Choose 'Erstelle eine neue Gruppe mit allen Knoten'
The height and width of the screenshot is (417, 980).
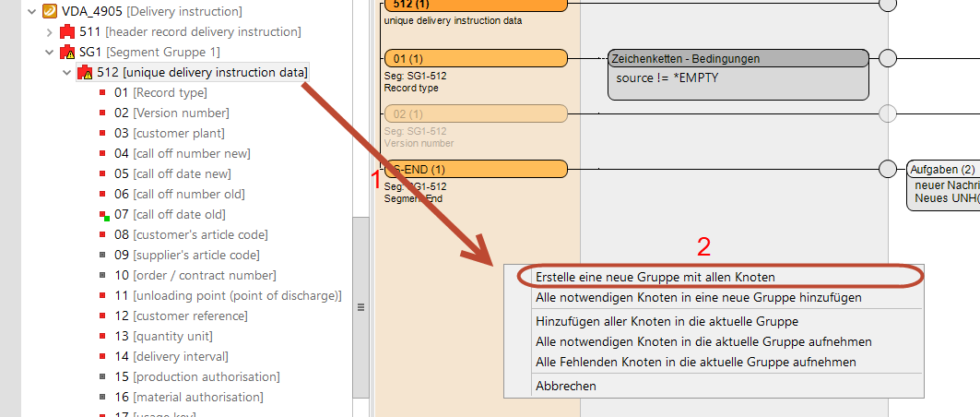[x=655, y=277]
